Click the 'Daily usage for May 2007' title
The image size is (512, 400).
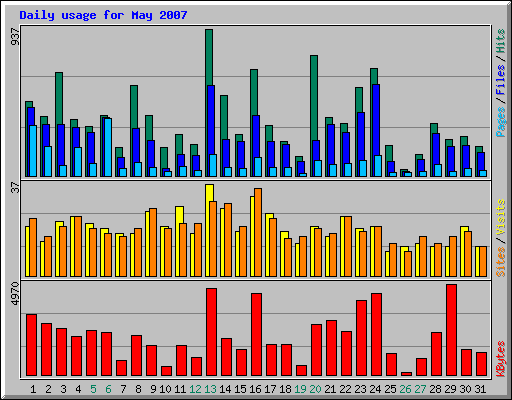[x=103, y=15]
